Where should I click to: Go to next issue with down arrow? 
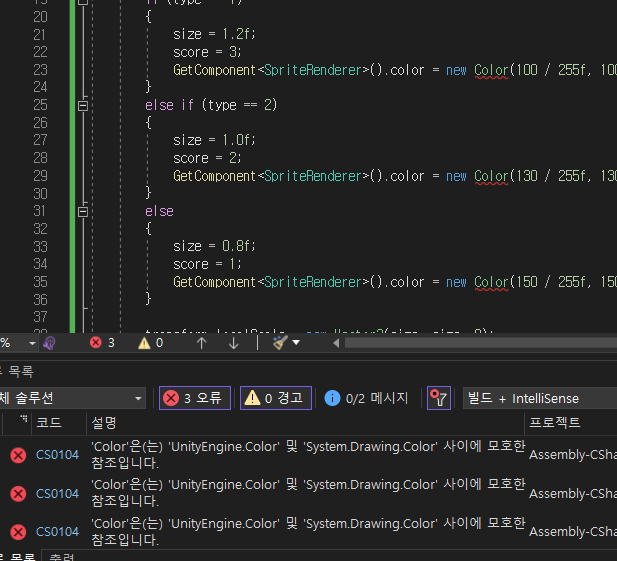(233, 343)
